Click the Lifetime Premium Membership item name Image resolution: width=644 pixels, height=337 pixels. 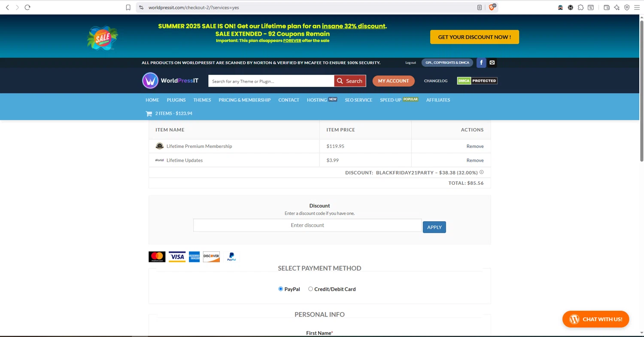click(x=199, y=146)
